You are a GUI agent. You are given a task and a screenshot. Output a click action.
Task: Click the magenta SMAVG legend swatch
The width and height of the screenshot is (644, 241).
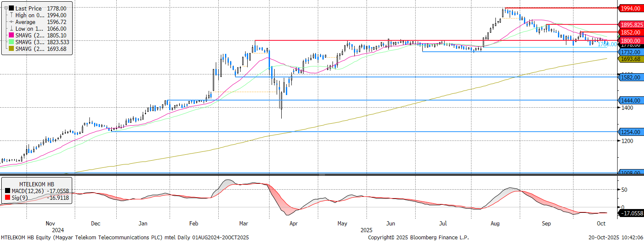click(x=10, y=35)
